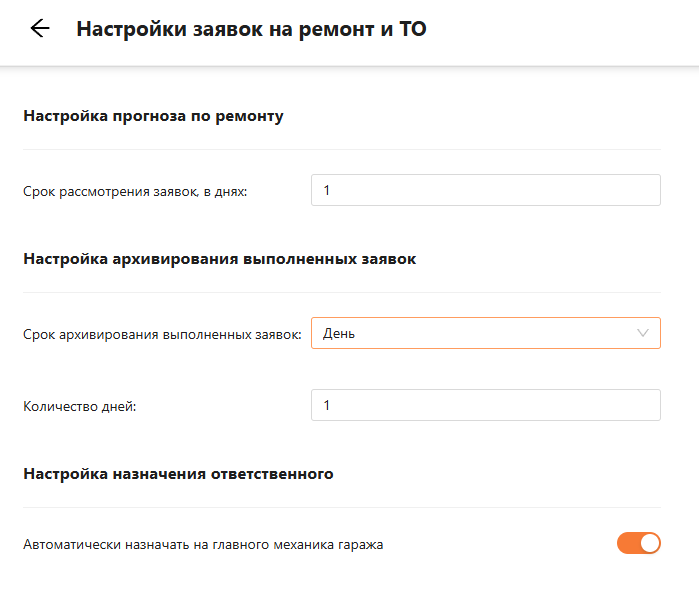Click the 'Срок архивирования выполненных заявок:' label
The height and width of the screenshot is (615, 699).
click(x=162, y=335)
